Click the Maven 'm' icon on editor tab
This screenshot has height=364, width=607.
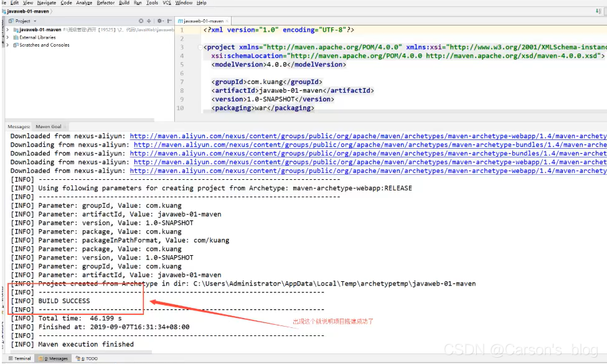(x=181, y=21)
